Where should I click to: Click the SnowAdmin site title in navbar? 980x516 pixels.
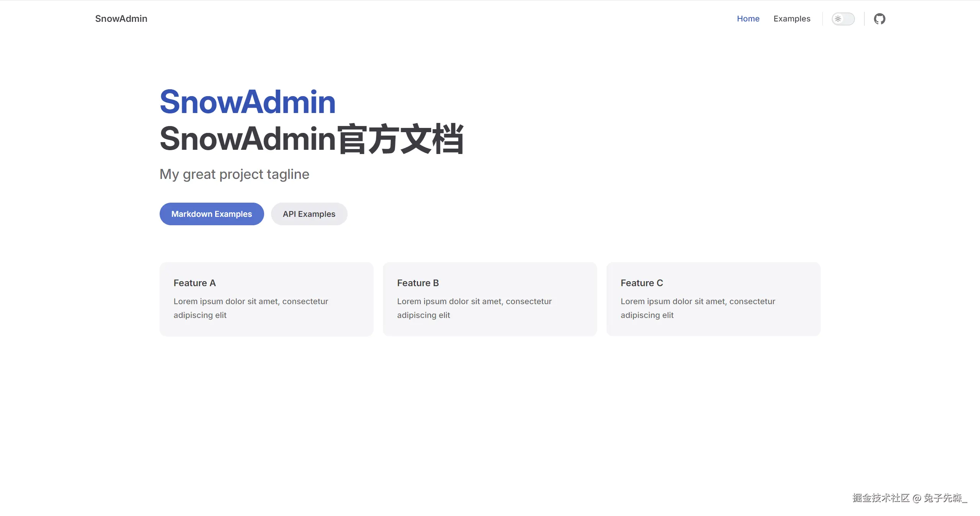pos(121,19)
